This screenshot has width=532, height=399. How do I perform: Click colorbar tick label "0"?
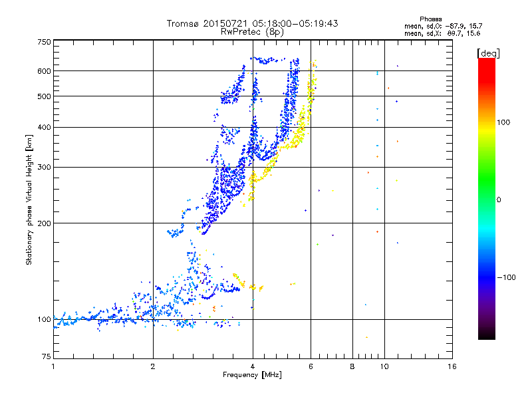pos(499,200)
